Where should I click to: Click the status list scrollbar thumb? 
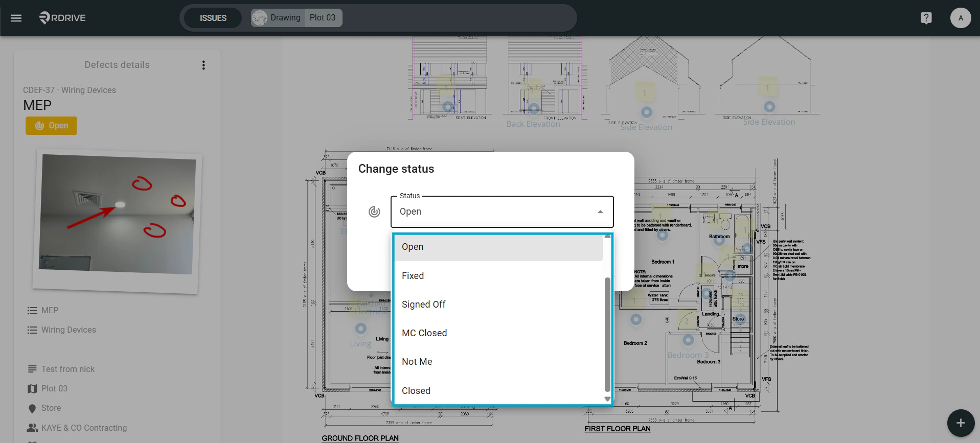607,335
